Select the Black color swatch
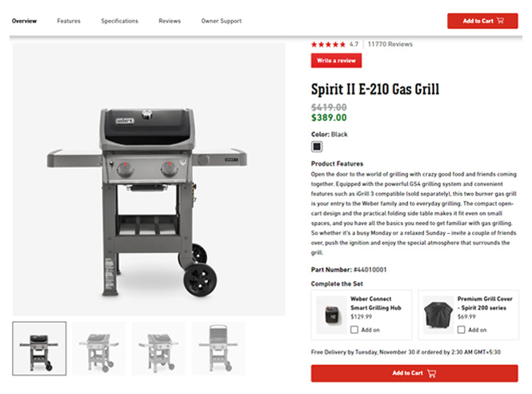 pyautogui.click(x=317, y=147)
